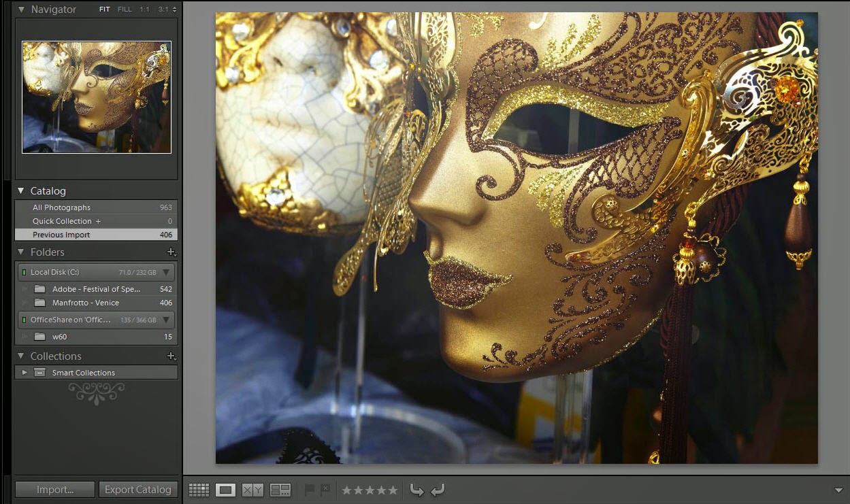Expand the Smart Collections group
The width and height of the screenshot is (850, 504).
pyautogui.click(x=25, y=372)
